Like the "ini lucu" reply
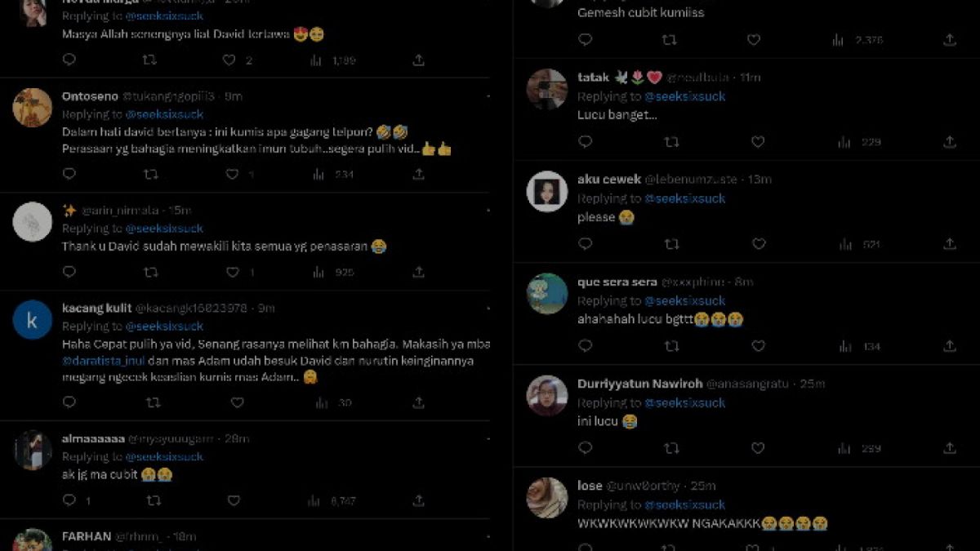The height and width of the screenshot is (551, 980). (758, 448)
